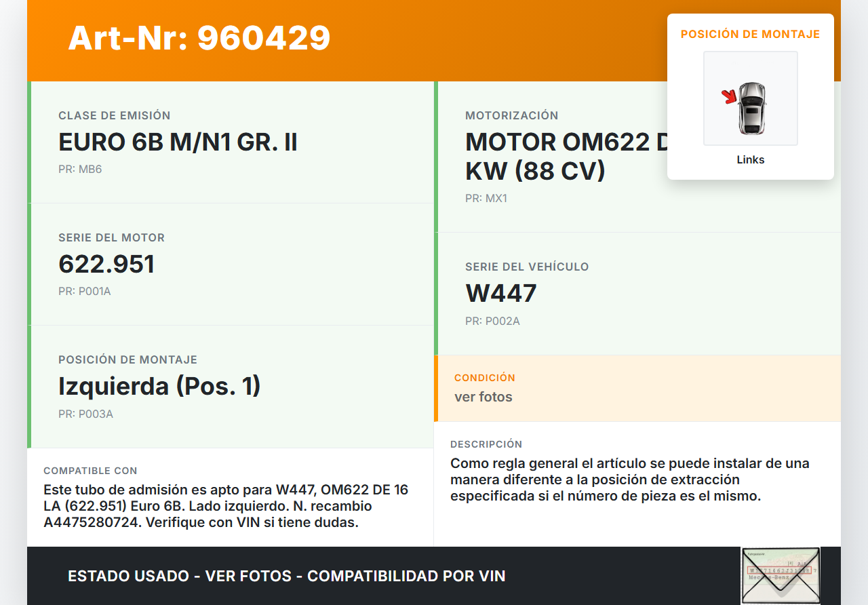
Task: Select Izquierda (Pos. 1) value
Action: [159, 386]
